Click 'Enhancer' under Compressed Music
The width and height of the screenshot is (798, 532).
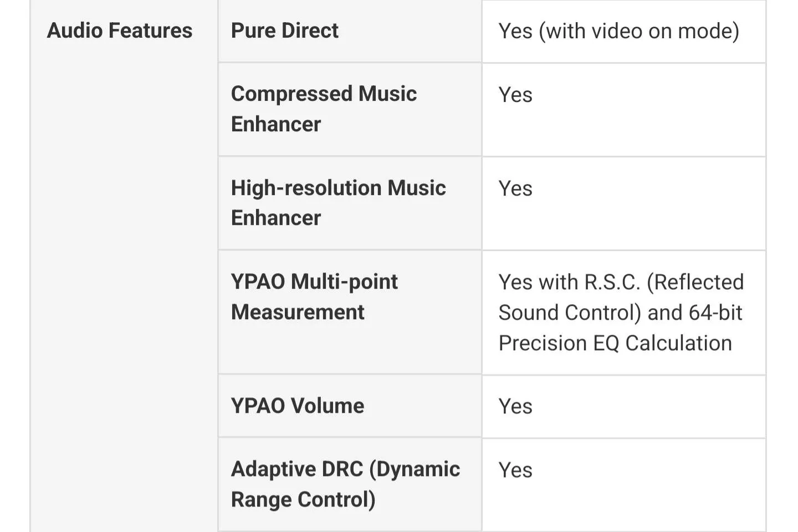click(276, 125)
